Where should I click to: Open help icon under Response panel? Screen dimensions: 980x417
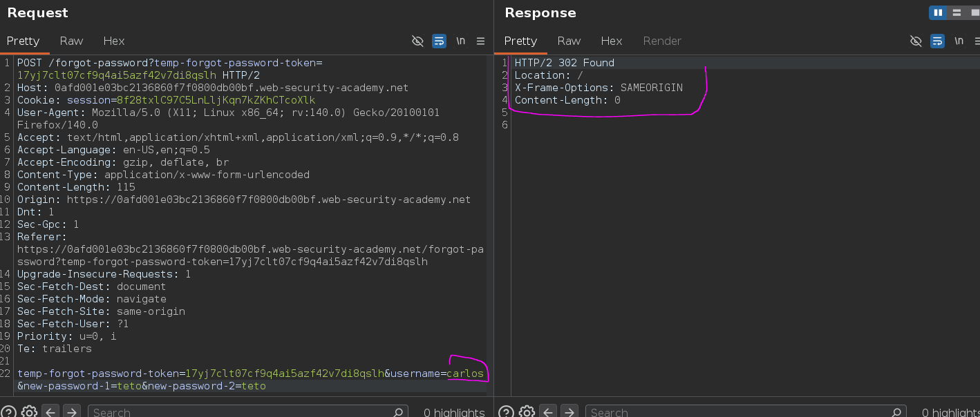tap(505, 412)
